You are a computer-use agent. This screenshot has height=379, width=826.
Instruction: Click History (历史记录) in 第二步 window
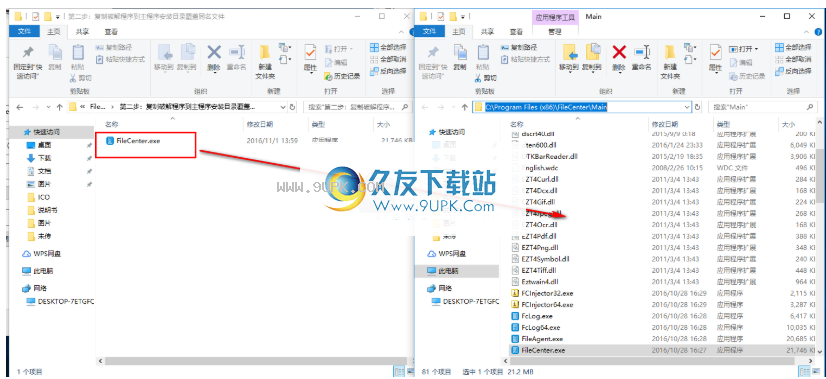coord(342,76)
